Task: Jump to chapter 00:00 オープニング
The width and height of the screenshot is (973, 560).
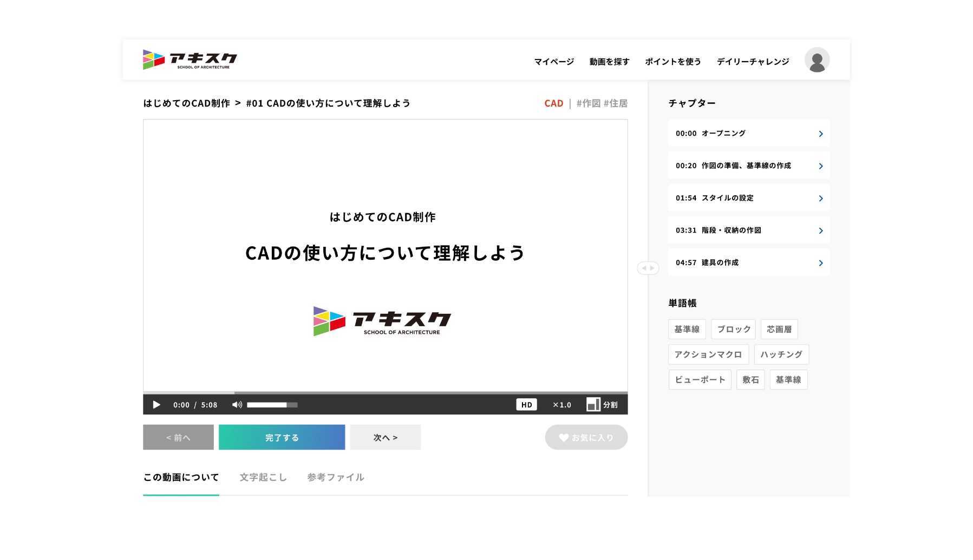Action: pyautogui.click(x=748, y=133)
